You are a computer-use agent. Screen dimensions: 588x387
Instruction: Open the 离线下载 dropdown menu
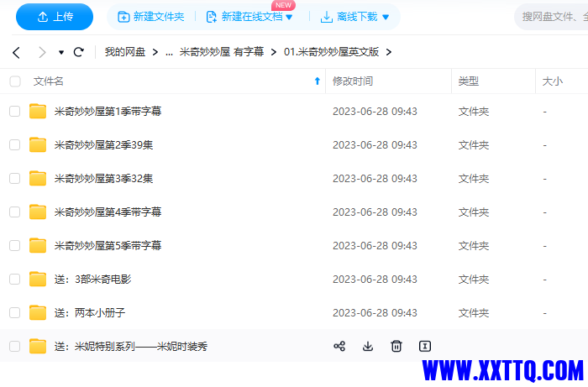tap(354, 17)
